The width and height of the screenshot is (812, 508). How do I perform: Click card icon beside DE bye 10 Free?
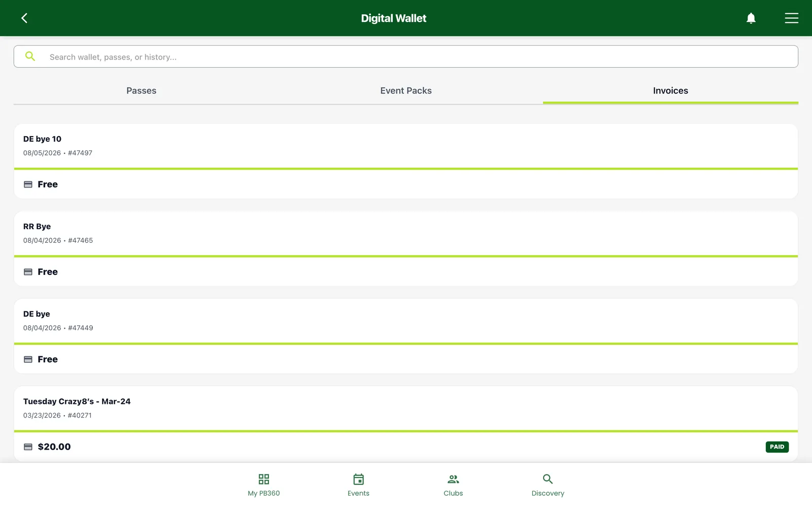click(28, 184)
